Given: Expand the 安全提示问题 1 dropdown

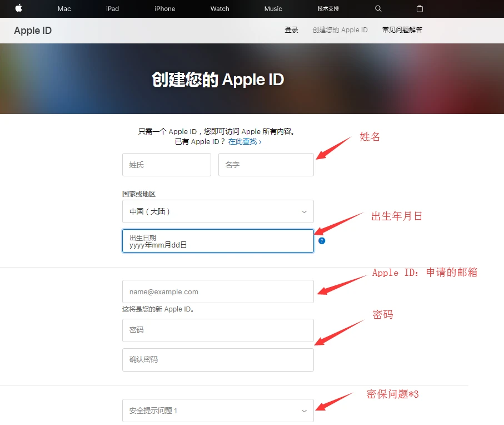Looking at the screenshot, I should tap(218, 411).
